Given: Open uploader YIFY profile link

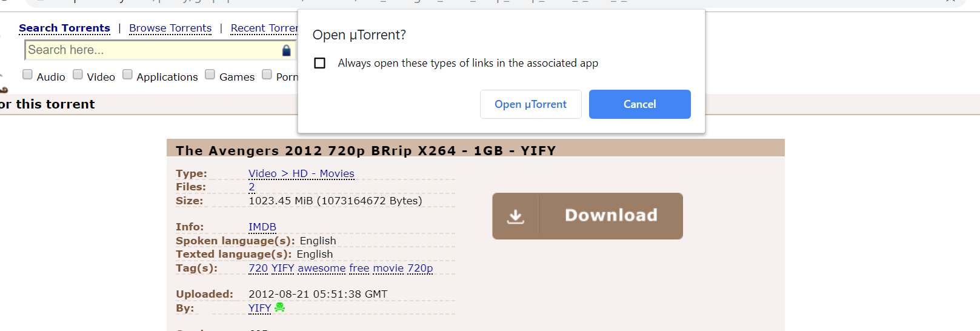Looking at the screenshot, I should tap(260, 308).
